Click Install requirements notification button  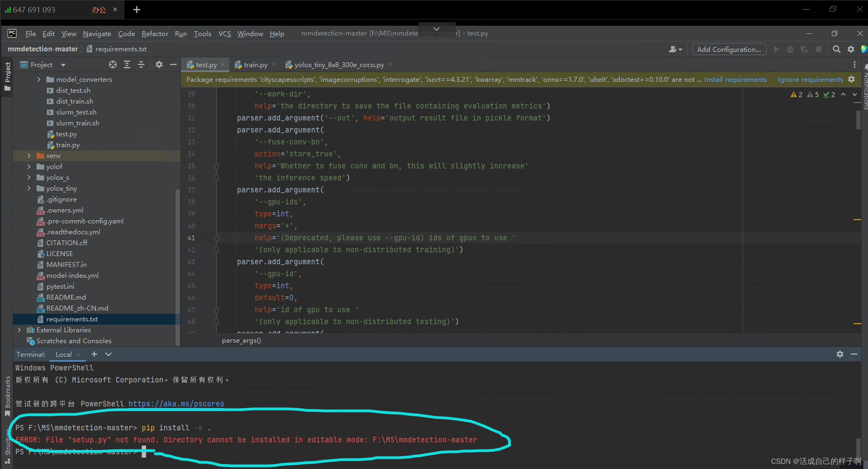(736, 80)
